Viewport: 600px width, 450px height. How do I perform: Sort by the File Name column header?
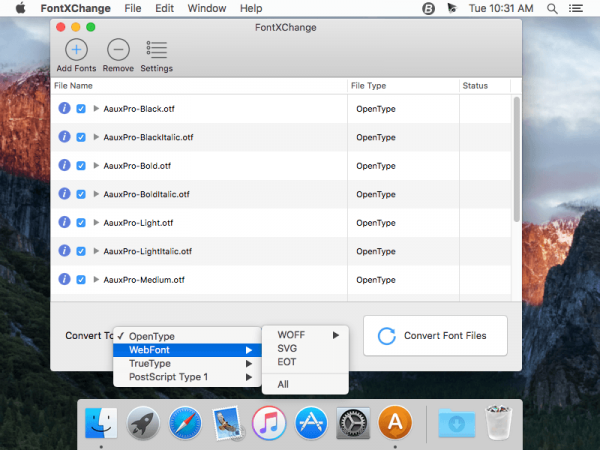pos(199,86)
